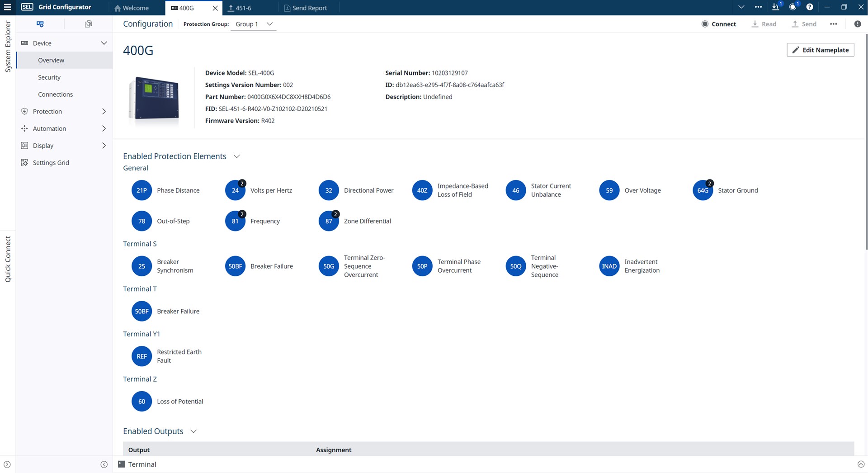Open the System Explorer side tab
Image resolution: width=868 pixels, height=473 pixels.
point(8,46)
